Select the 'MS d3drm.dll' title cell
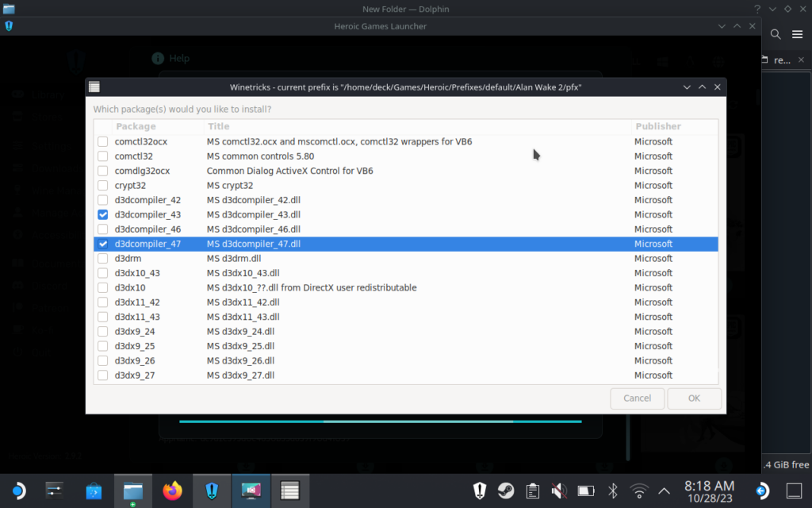812x508 pixels. point(234,258)
